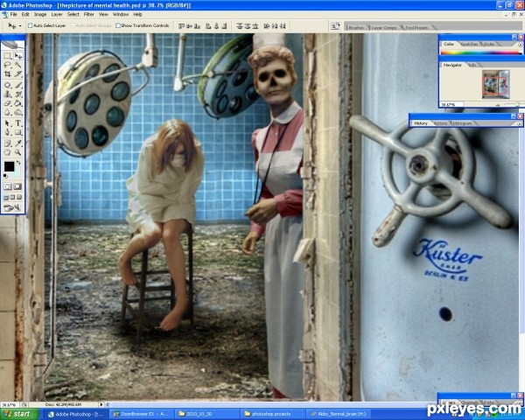The width and height of the screenshot is (525, 420).
Task: Select the Slice tool
Action: [18, 74]
